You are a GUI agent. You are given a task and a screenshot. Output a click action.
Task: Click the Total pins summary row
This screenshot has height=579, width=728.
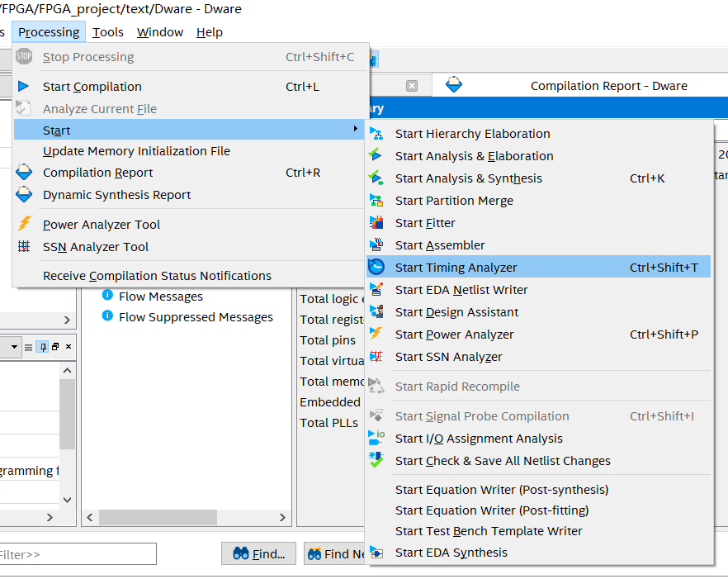click(328, 340)
